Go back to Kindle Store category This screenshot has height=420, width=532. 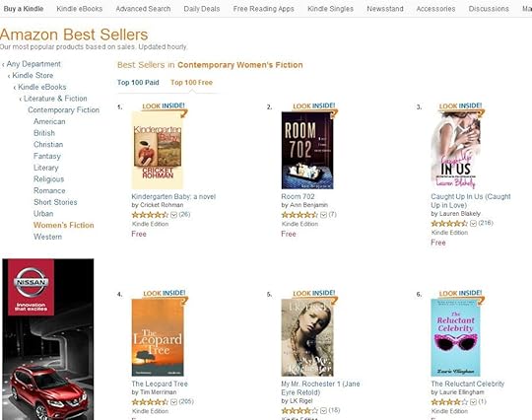click(x=33, y=75)
